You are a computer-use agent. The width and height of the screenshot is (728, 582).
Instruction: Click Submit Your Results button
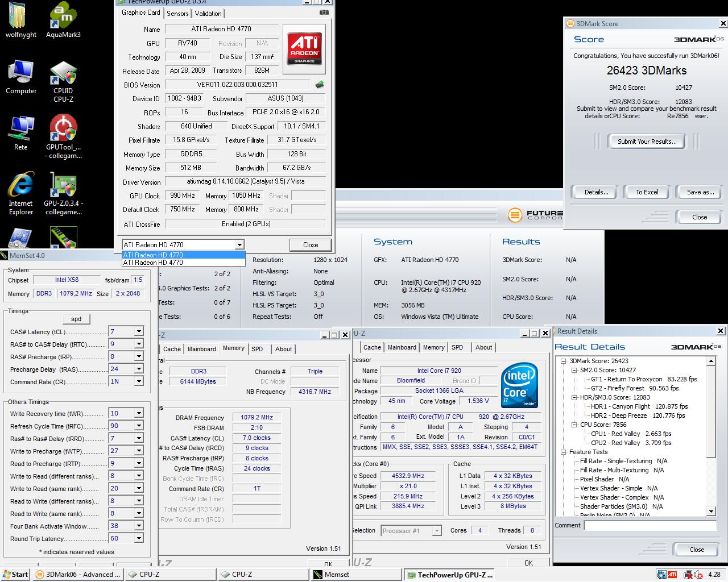(x=647, y=142)
